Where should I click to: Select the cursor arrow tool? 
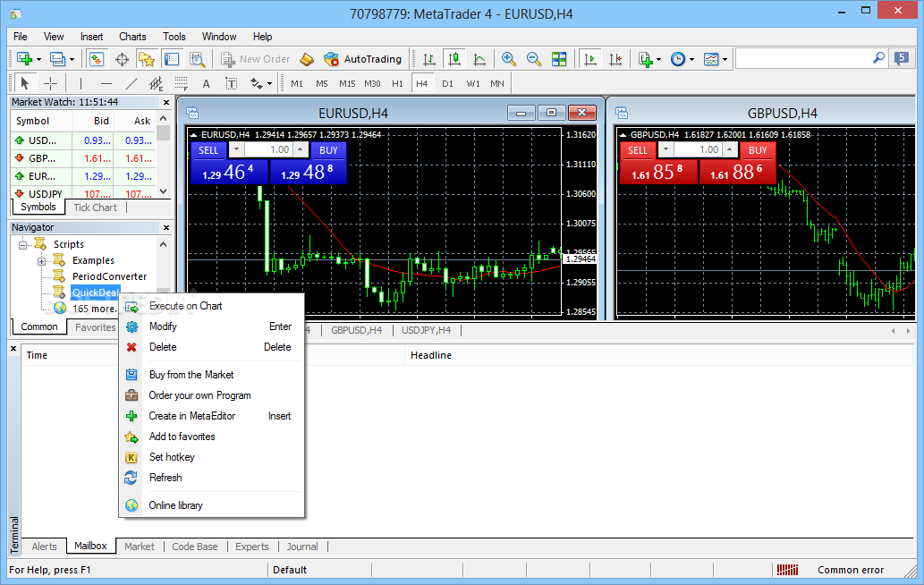pyautogui.click(x=24, y=84)
